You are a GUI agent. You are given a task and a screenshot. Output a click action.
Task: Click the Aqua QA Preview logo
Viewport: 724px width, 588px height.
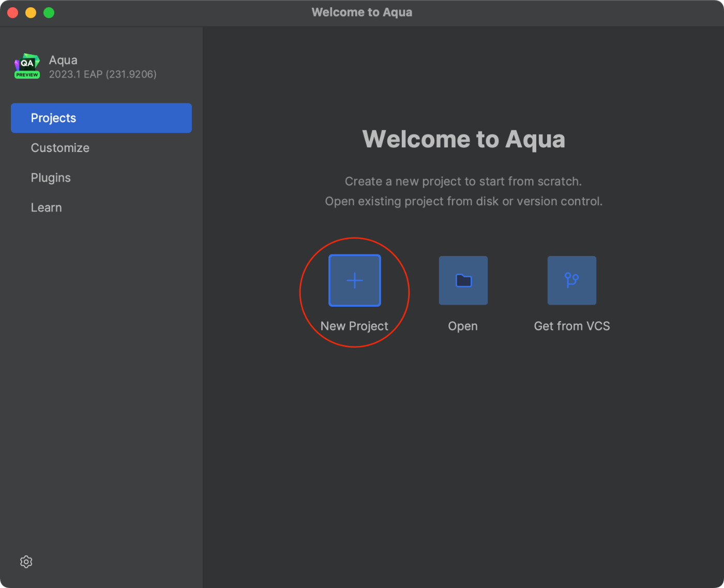(27, 66)
